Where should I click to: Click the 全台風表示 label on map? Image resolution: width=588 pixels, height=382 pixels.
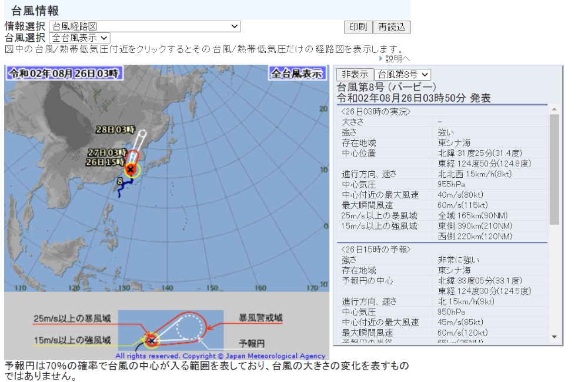[x=296, y=74]
